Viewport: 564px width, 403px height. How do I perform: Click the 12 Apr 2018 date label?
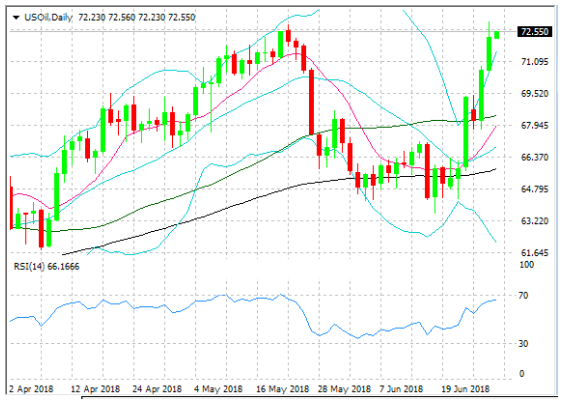[x=95, y=389]
